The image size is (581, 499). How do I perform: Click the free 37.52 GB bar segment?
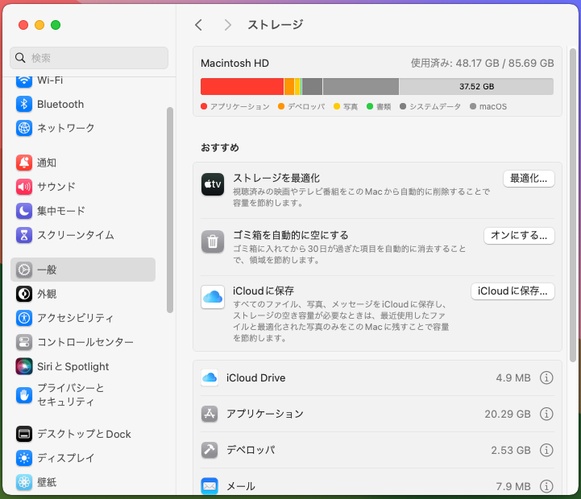pyautogui.click(x=477, y=86)
